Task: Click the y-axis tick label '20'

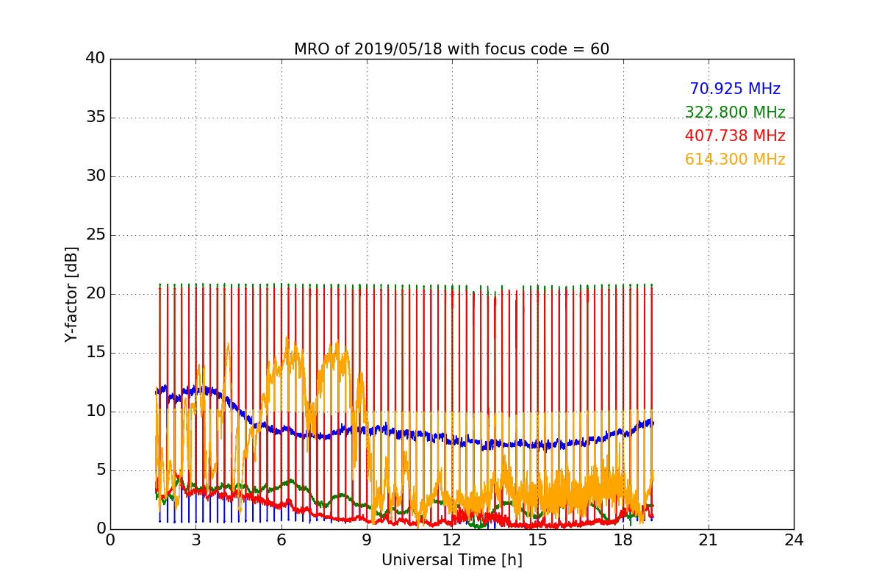Action: [96, 294]
